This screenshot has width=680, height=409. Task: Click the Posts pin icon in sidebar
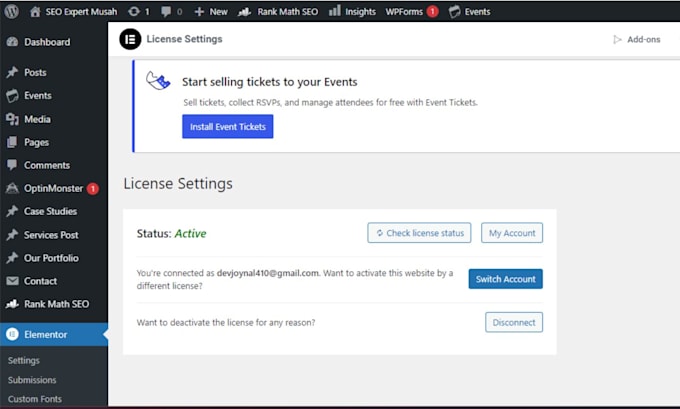point(13,72)
